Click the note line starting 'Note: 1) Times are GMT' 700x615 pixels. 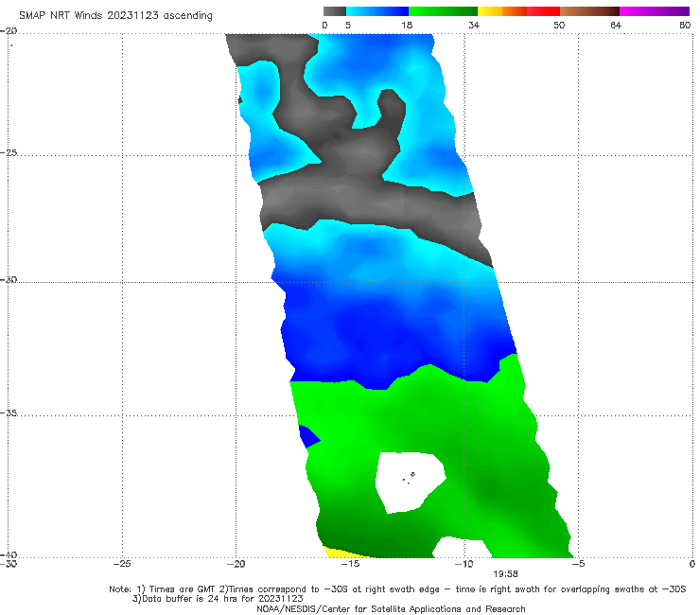pos(397,589)
